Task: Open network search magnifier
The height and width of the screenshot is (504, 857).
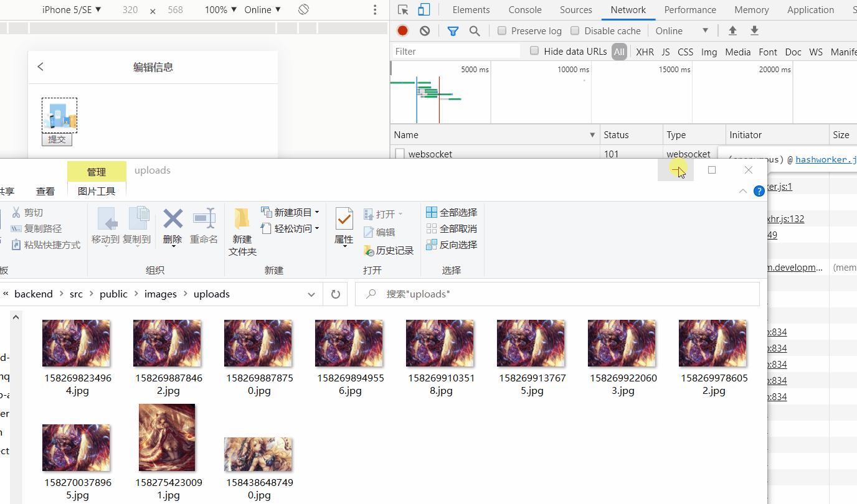Action: pyautogui.click(x=475, y=31)
